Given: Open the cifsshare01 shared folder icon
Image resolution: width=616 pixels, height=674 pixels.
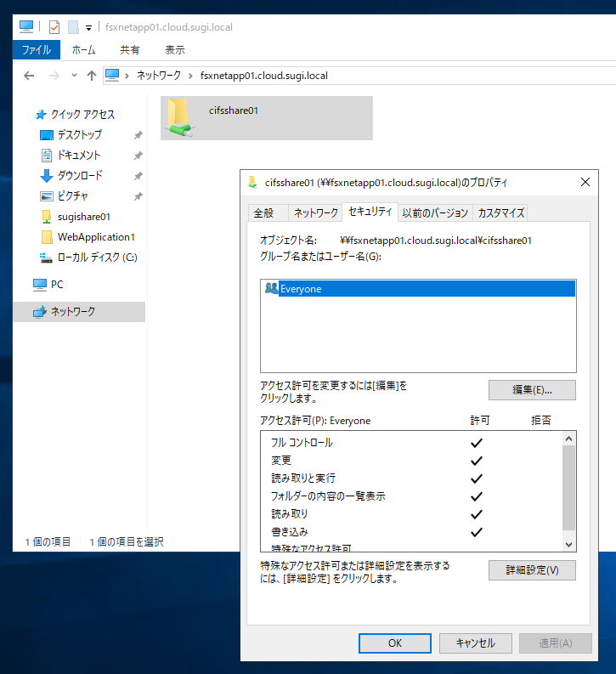Looking at the screenshot, I should (179, 118).
